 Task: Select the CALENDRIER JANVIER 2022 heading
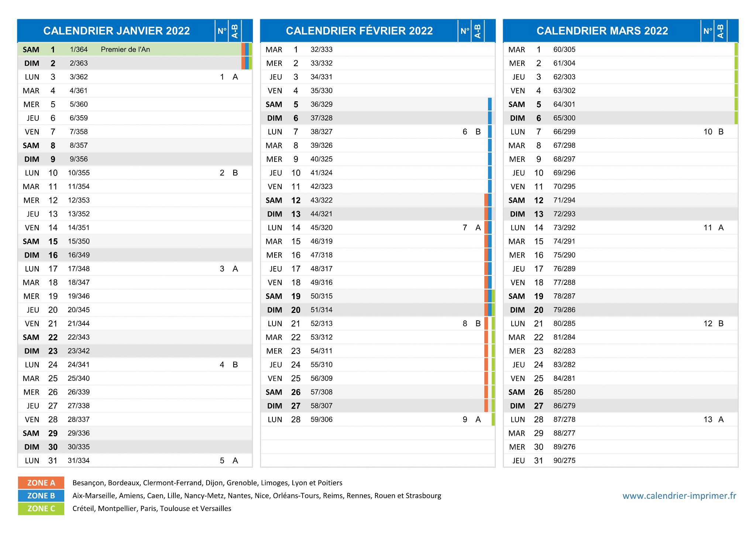coord(117,31)
